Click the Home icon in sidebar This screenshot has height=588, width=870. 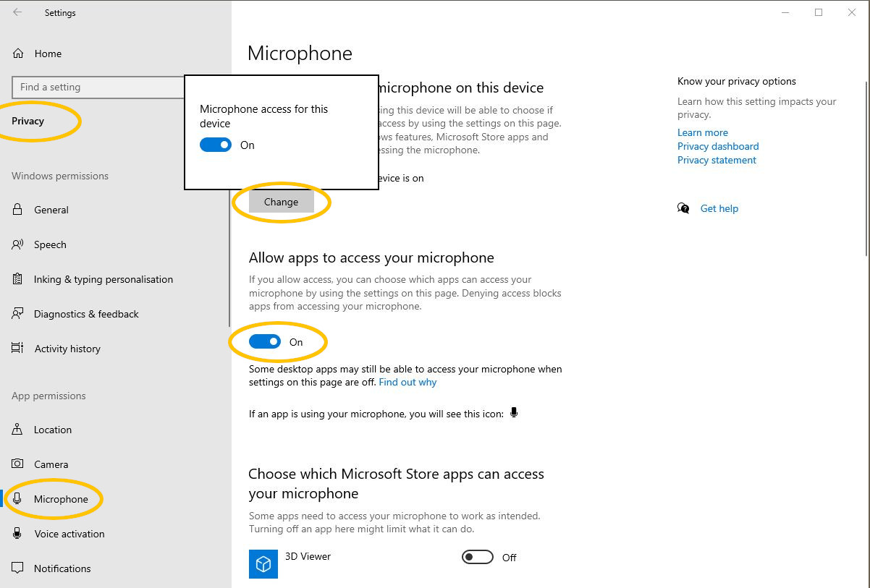(x=19, y=54)
